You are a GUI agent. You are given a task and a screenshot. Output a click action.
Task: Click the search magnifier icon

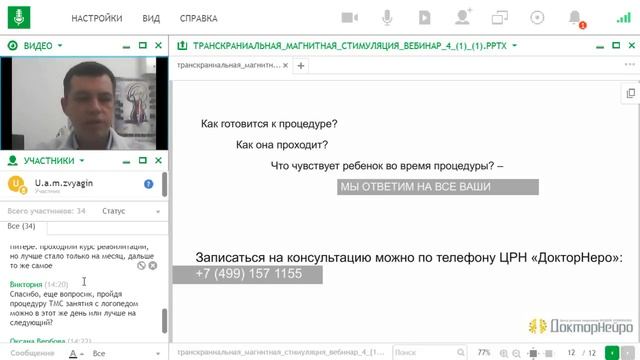pyautogui.click(x=460, y=352)
